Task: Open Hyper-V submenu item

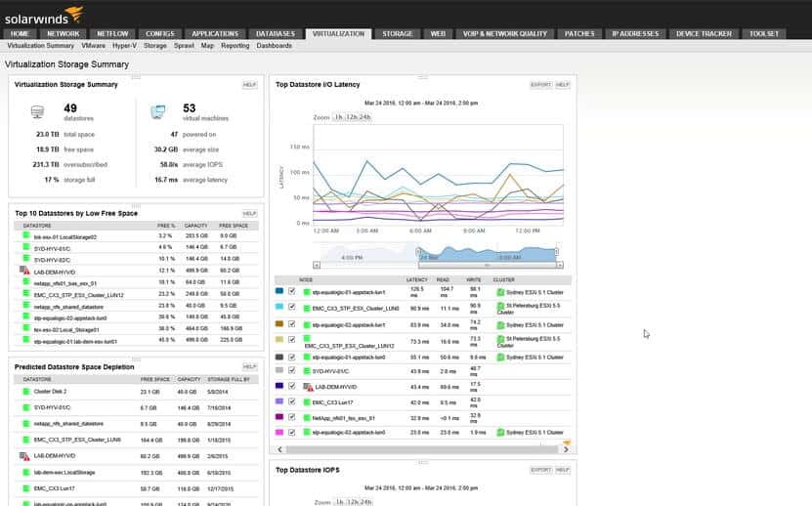Action: pyautogui.click(x=125, y=46)
